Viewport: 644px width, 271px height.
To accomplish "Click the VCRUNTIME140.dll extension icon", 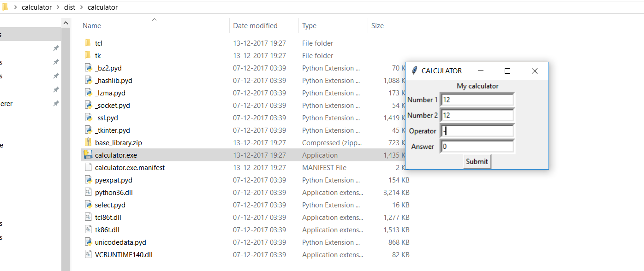I will pos(88,254).
